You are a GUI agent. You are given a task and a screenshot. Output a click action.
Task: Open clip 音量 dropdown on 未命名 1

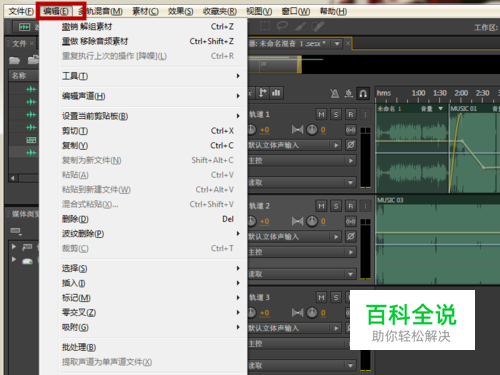click(441, 109)
